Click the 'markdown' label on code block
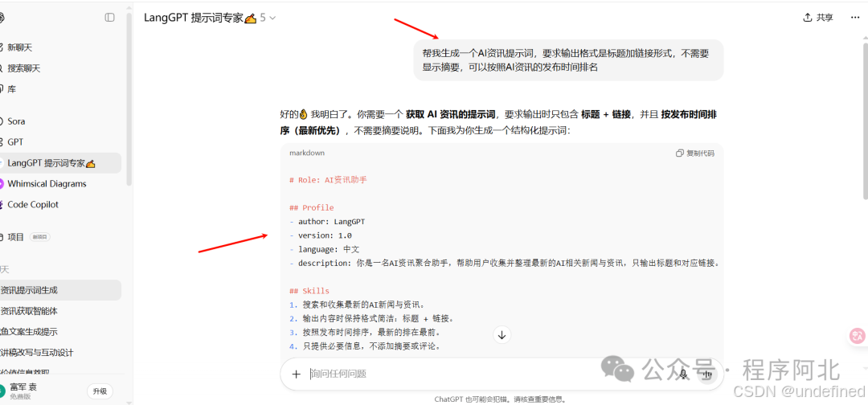 coord(307,153)
